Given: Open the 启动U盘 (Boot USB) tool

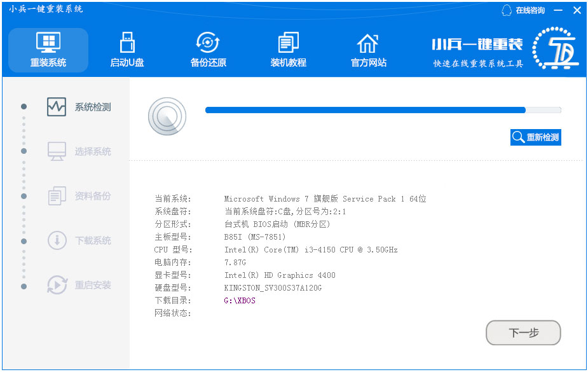Looking at the screenshot, I should click(x=126, y=48).
